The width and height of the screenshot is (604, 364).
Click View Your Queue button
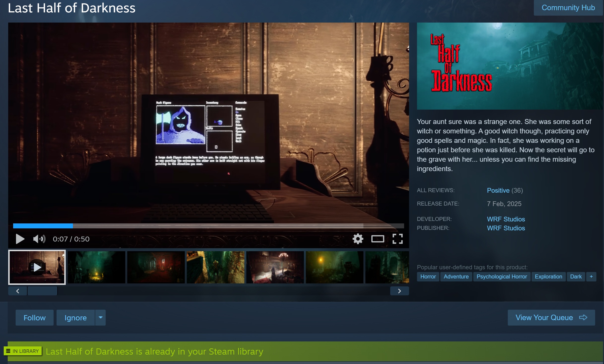[x=551, y=317]
